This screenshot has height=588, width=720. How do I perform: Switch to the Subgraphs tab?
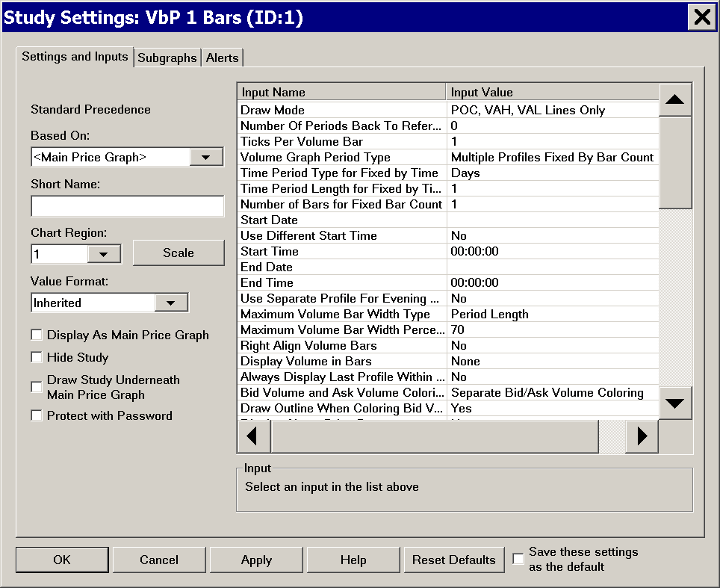(x=167, y=58)
